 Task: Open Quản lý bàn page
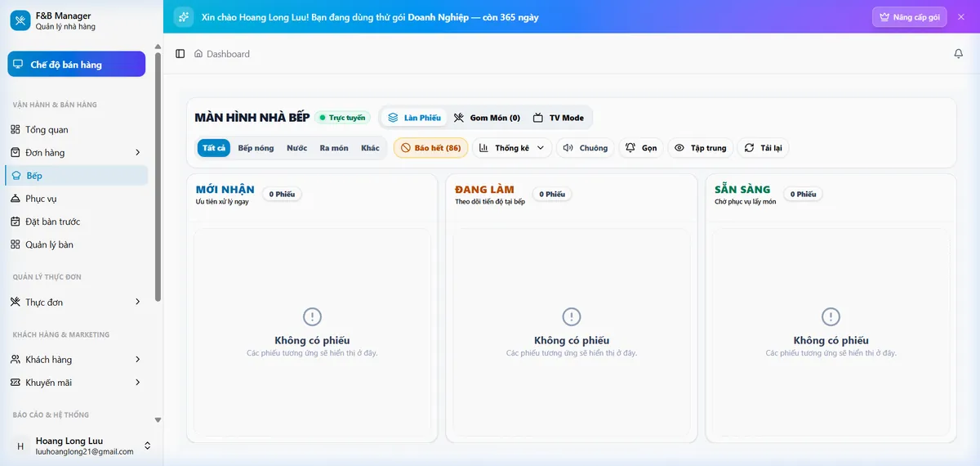click(x=78, y=244)
